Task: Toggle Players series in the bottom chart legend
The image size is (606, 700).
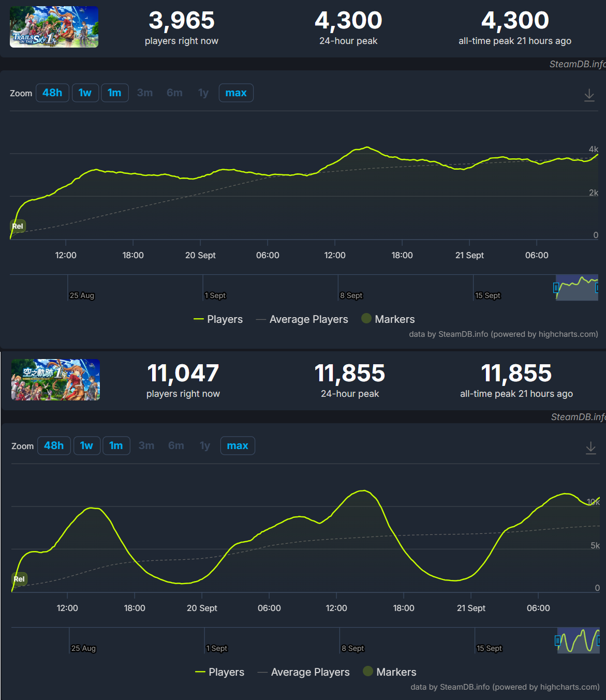Action: [x=219, y=672]
